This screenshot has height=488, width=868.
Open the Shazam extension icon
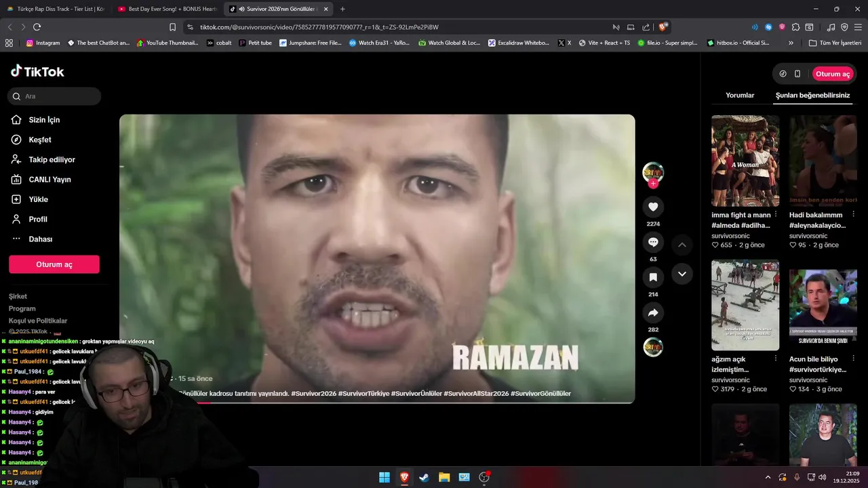(x=768, y=27)
